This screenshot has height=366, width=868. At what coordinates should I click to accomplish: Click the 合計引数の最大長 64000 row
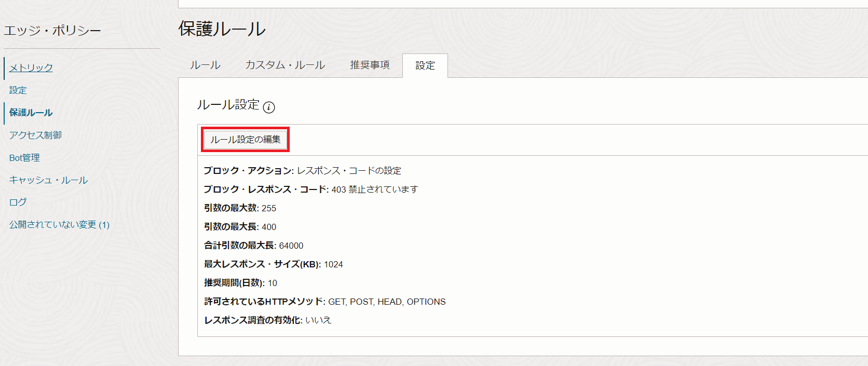(x=253, y=246)
